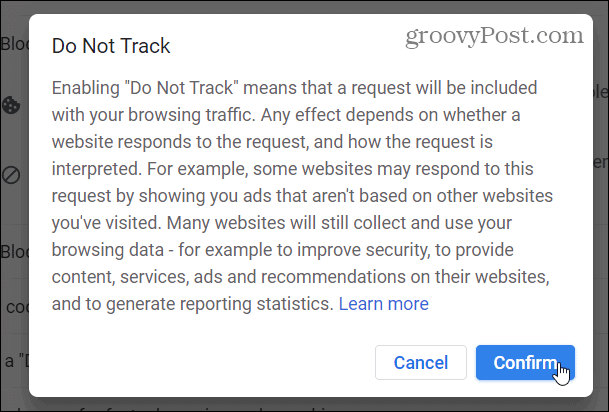Click the groovyPost.com watermark

coord(494,36)
